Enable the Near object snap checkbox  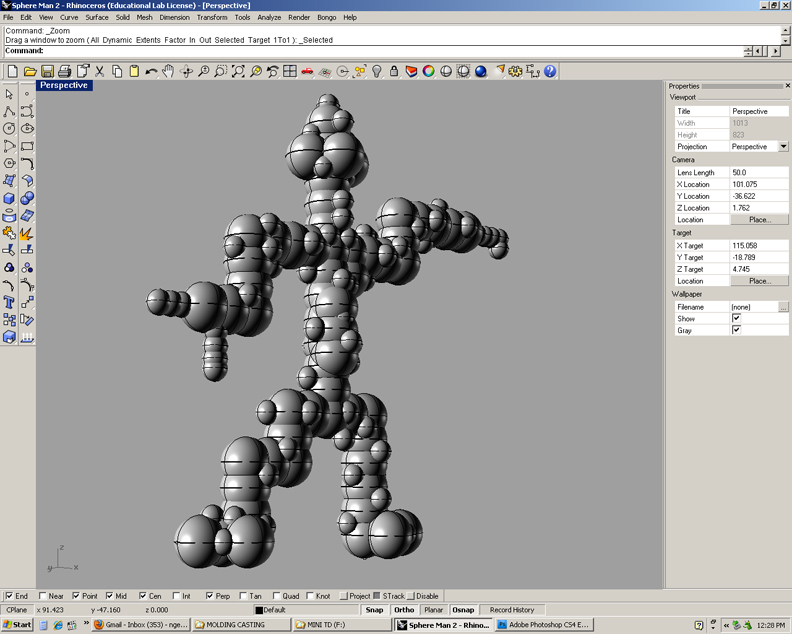coord(41,596)
